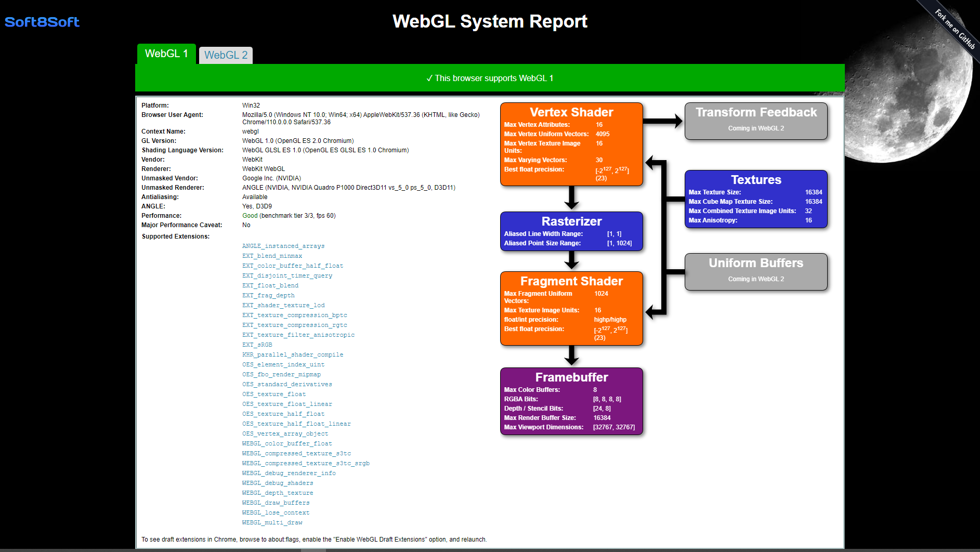Open WEBGL_compressed_texture_s3tc extension link

coord(296,453)
